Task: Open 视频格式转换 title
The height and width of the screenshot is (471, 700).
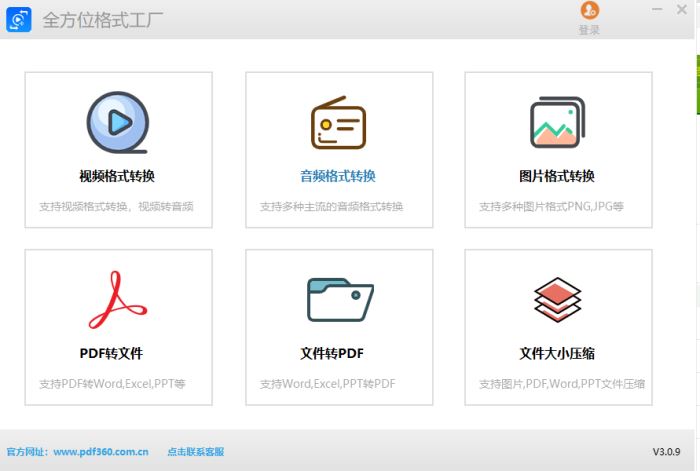Action: pyautogui.click(x=117, y=176)
